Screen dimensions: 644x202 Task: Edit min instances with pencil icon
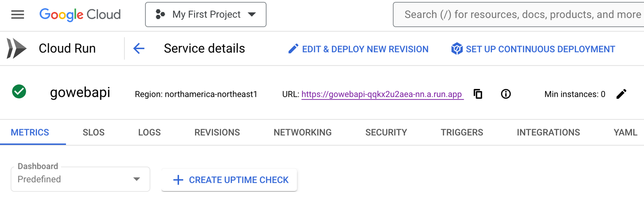point(621,94)
